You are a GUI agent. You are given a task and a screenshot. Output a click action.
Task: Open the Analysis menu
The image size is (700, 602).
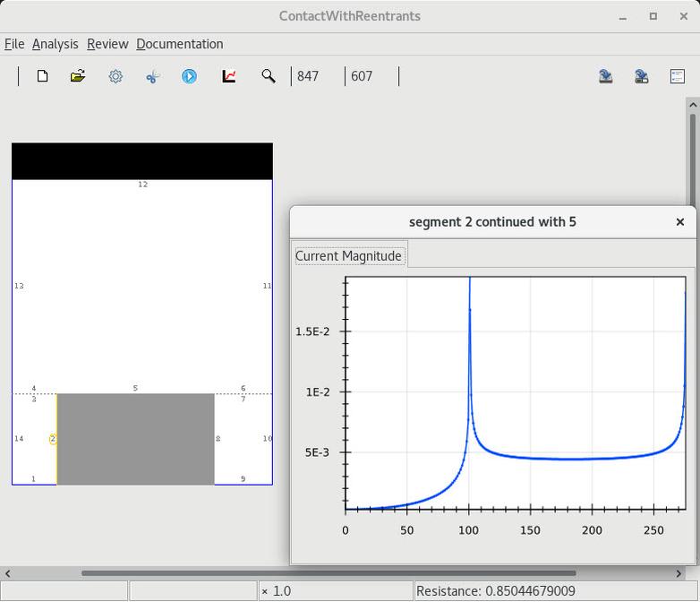(x=55, y=44)
